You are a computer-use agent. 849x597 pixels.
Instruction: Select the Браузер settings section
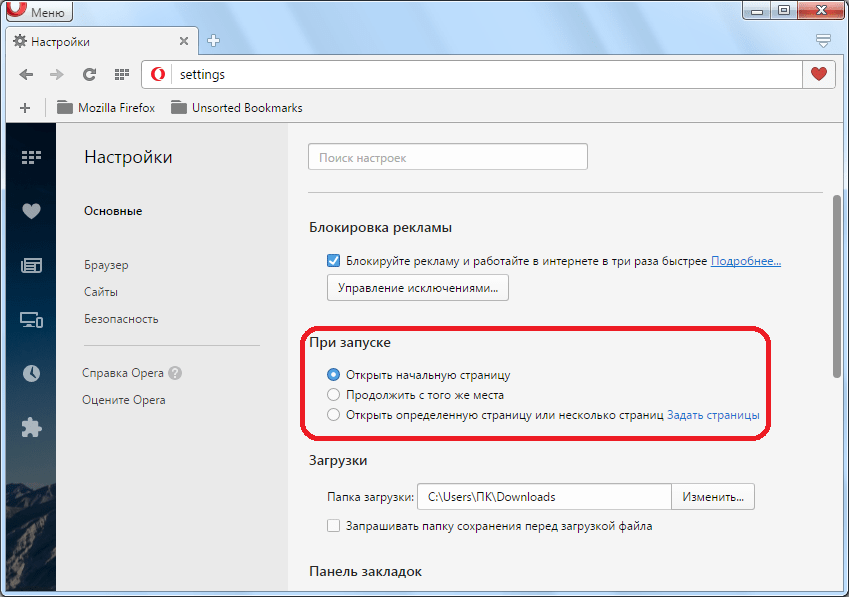point(106,265)
